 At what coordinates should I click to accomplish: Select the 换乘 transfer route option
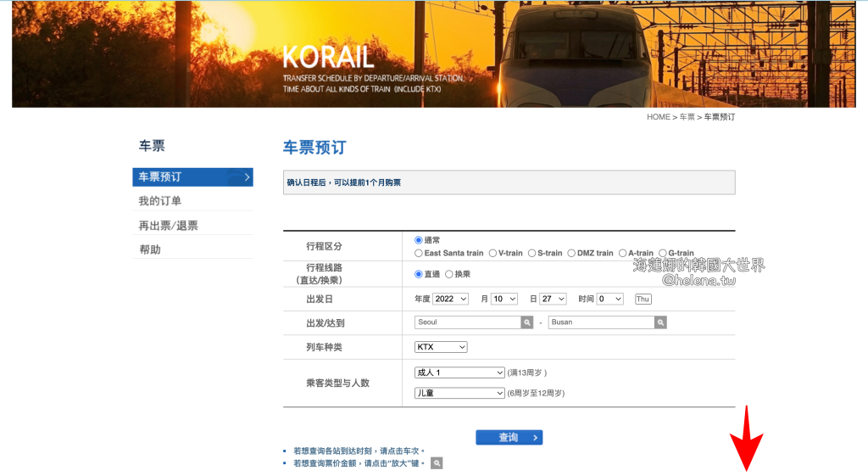(449, 274)
